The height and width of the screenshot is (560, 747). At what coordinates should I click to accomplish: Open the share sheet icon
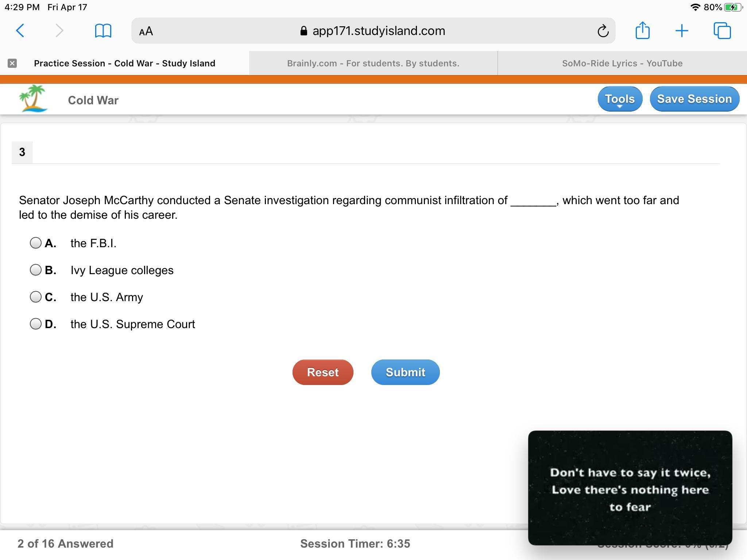coord(642,30)
